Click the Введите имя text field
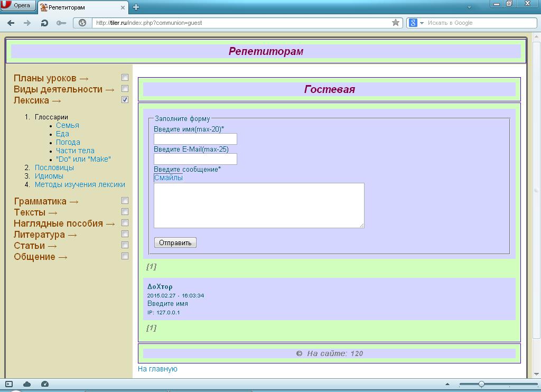 coord(195,139)
